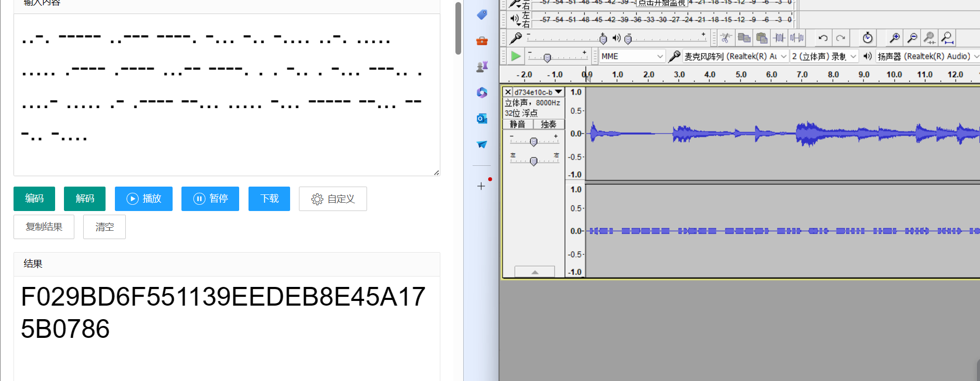Click the Audacity copy tool icon
Viewport: 980px width, 381px height.
[744, 38]
